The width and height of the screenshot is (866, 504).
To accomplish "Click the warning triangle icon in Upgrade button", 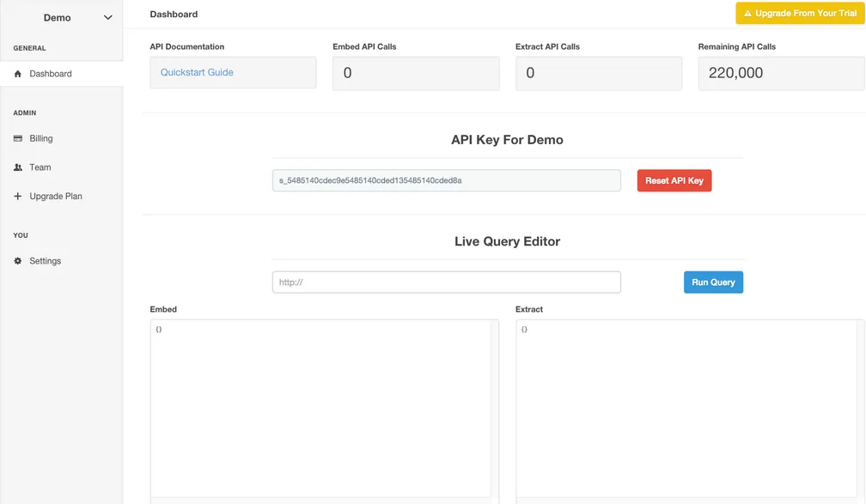I will [x=747, y=13].
